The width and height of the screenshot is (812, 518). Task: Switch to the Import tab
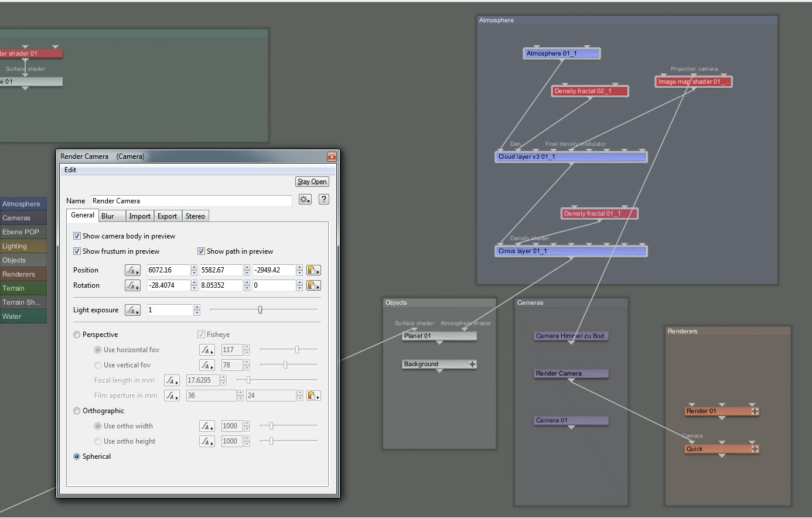(x=140, y=216)
